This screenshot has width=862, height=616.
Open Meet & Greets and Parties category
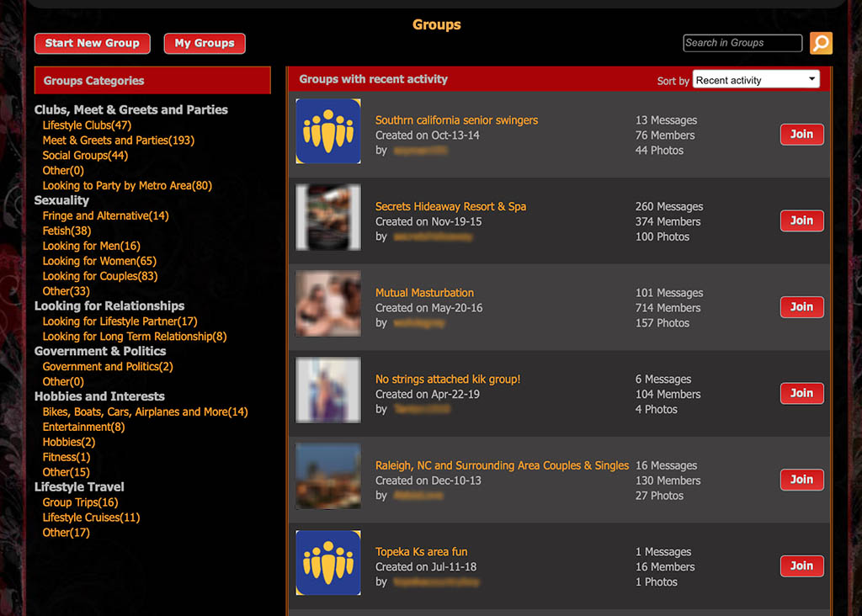point(118,140)
